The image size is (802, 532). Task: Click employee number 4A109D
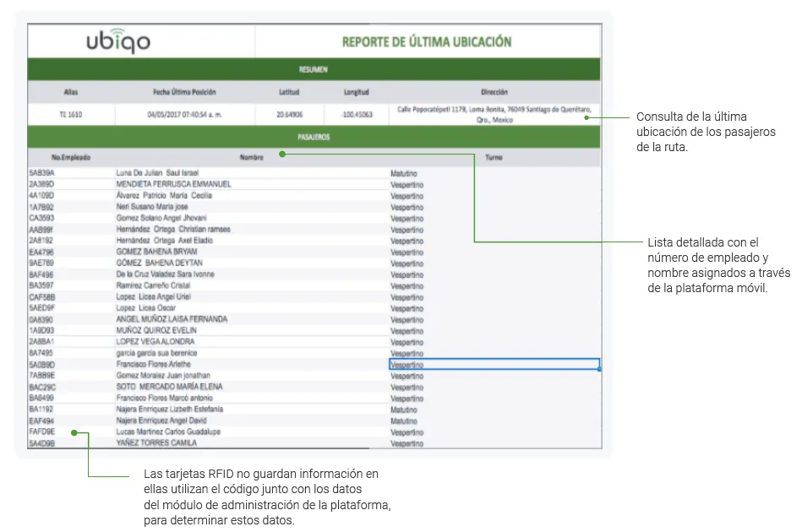[42, 196]
